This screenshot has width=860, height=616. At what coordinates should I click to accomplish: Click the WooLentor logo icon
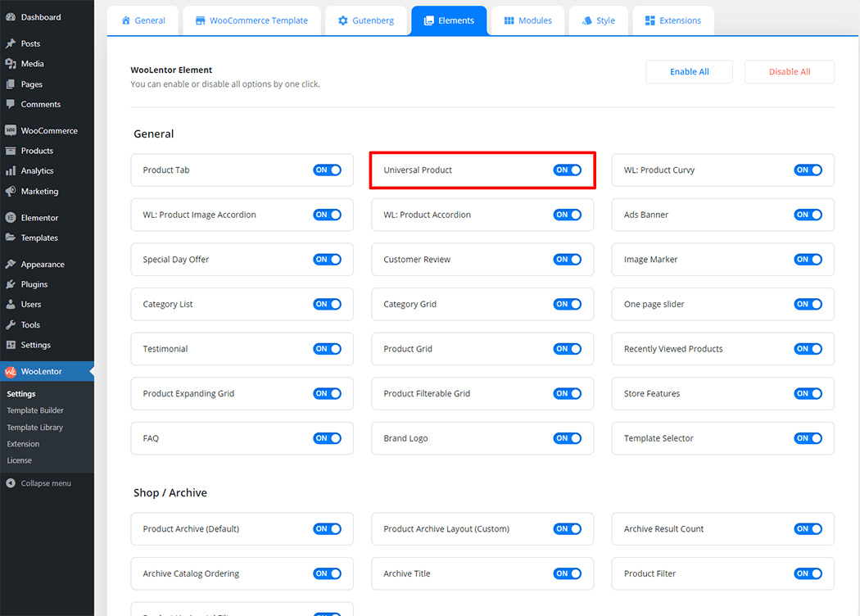pos(11,371)
